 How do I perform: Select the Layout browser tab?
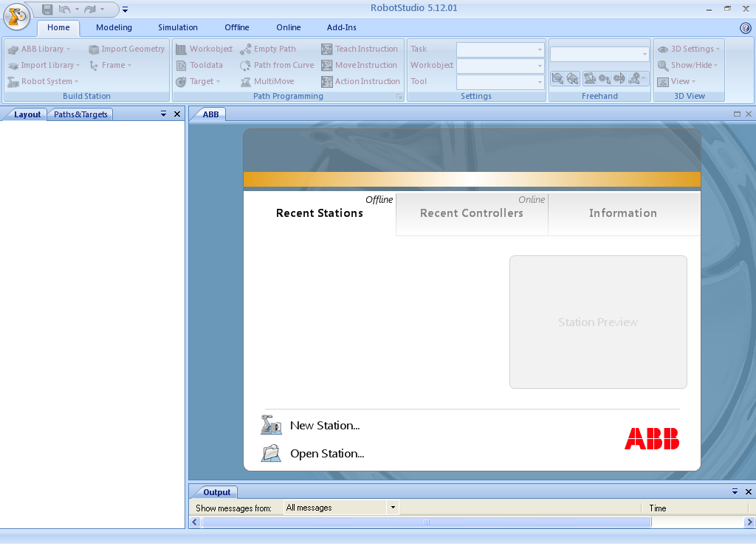click(27, 114)
